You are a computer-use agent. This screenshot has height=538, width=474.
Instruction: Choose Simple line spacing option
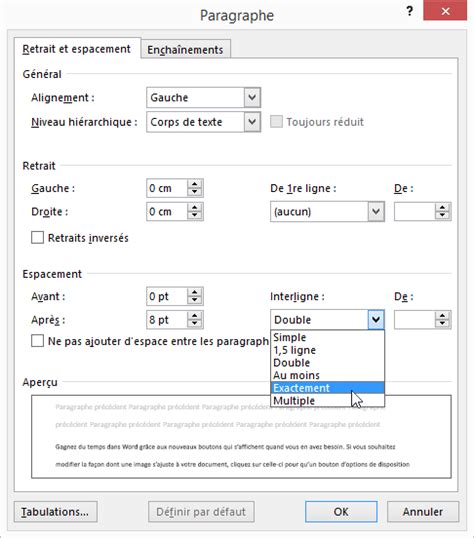(x=327, y=337)
